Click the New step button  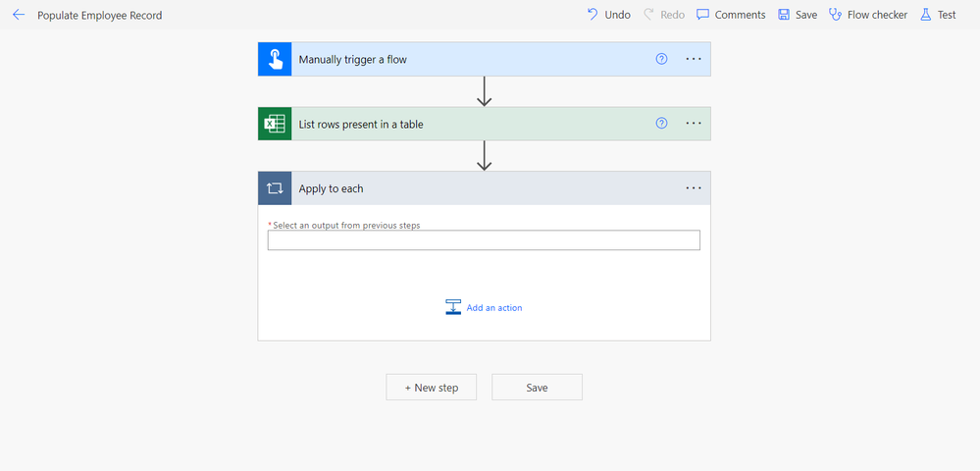coord(432,388)
